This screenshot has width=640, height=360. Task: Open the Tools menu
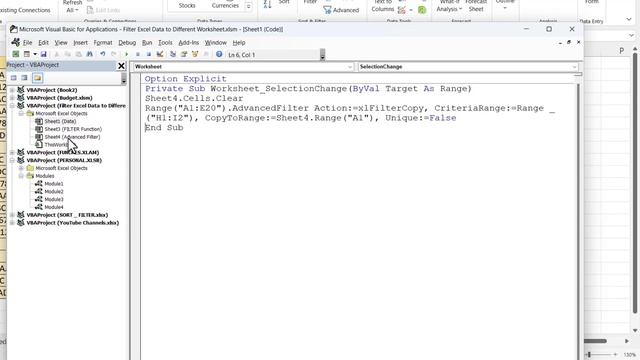165,42
